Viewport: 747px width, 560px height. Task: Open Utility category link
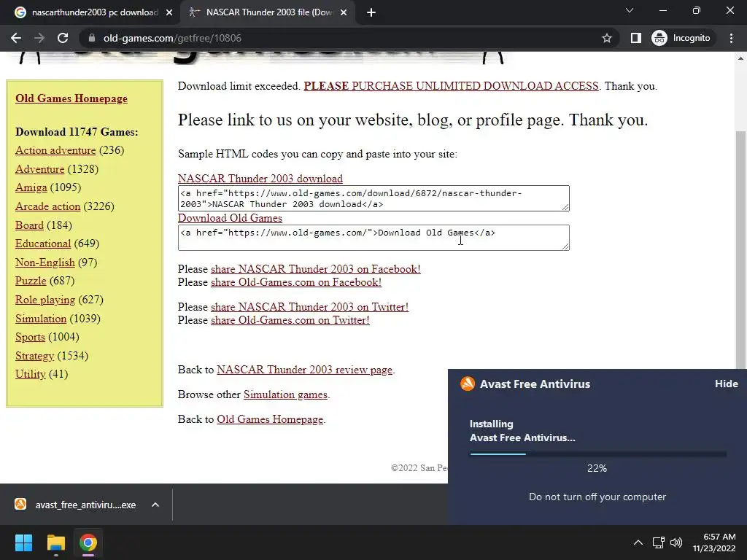[30, 374]
